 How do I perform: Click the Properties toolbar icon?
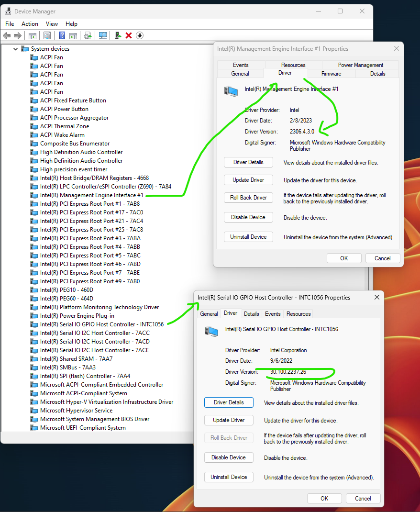(x=47, y=35)
